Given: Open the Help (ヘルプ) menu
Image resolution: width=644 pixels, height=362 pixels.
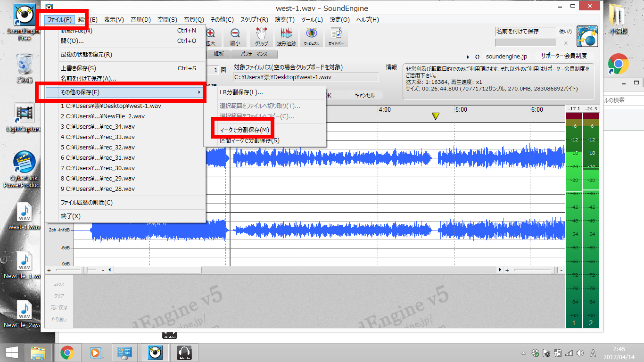Looking at the screenshot, I should pyautogui.click(x=367, y=20).
